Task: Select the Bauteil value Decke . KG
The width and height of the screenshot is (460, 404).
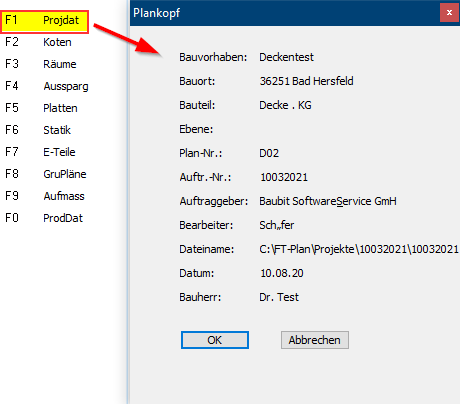Action: tap(285, 105)
